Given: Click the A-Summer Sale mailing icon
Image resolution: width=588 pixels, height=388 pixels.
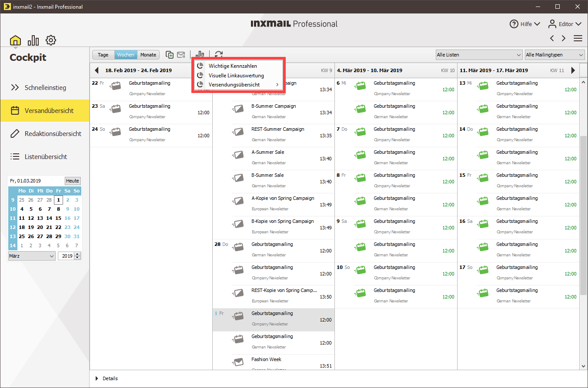Looking at the screenshot, I should [238, 155].
